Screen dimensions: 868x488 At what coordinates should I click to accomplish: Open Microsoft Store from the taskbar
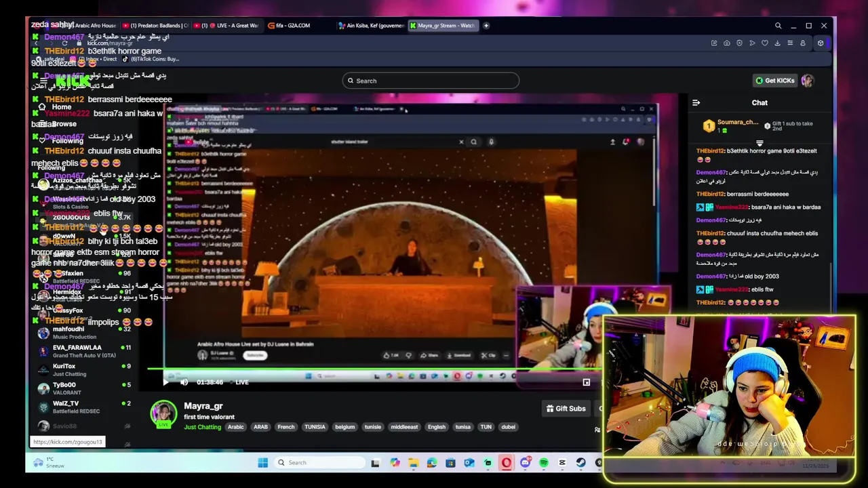point(450,463)
